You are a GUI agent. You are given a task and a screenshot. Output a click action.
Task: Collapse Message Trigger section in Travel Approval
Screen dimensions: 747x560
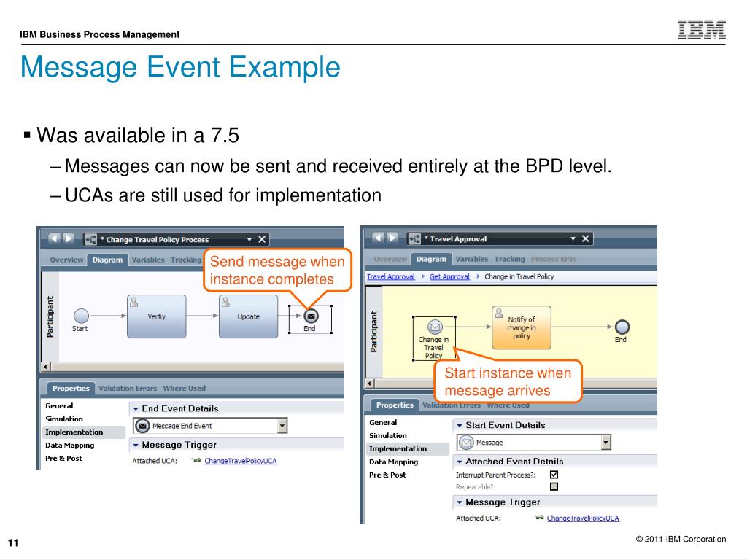[x=460, y=502]
